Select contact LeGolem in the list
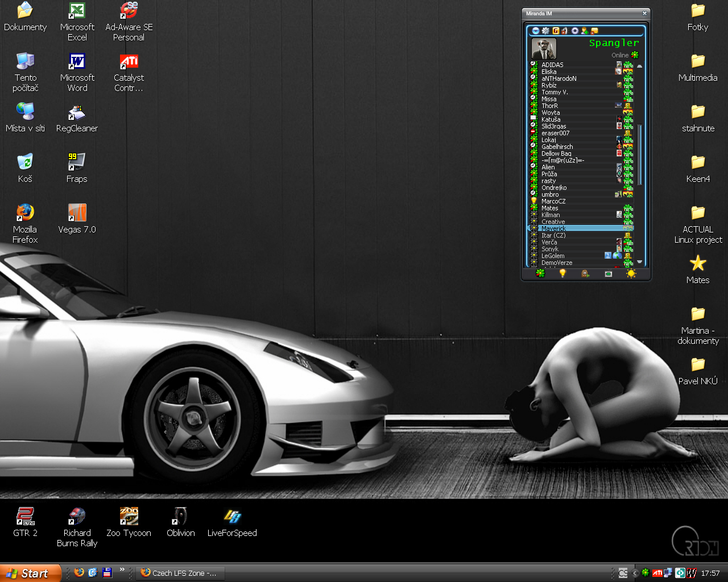Image resolution: width=728 pixels, height=582 pixels. point(582,256)
